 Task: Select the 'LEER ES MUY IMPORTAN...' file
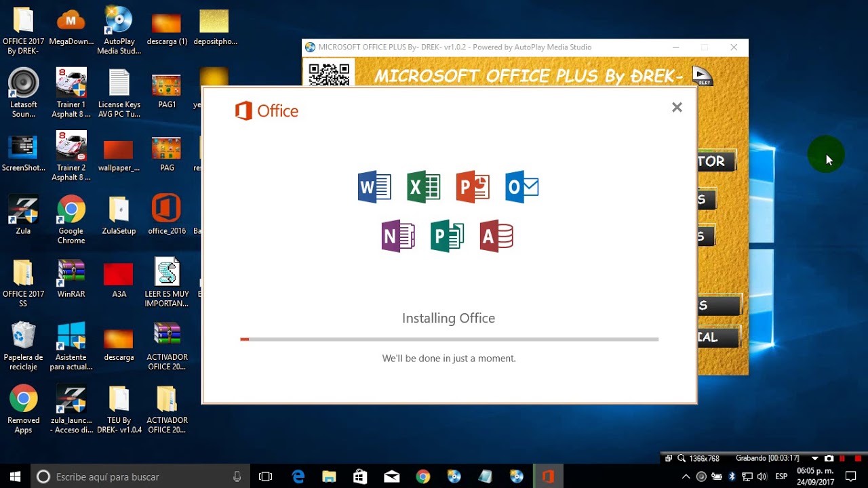(x=167, y=283)
